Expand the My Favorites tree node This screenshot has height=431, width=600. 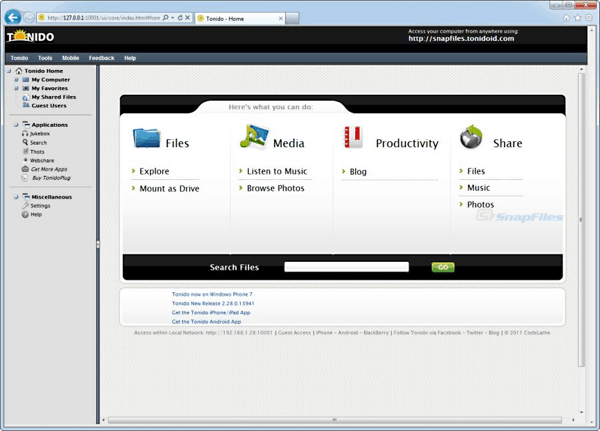coord(17,88)
